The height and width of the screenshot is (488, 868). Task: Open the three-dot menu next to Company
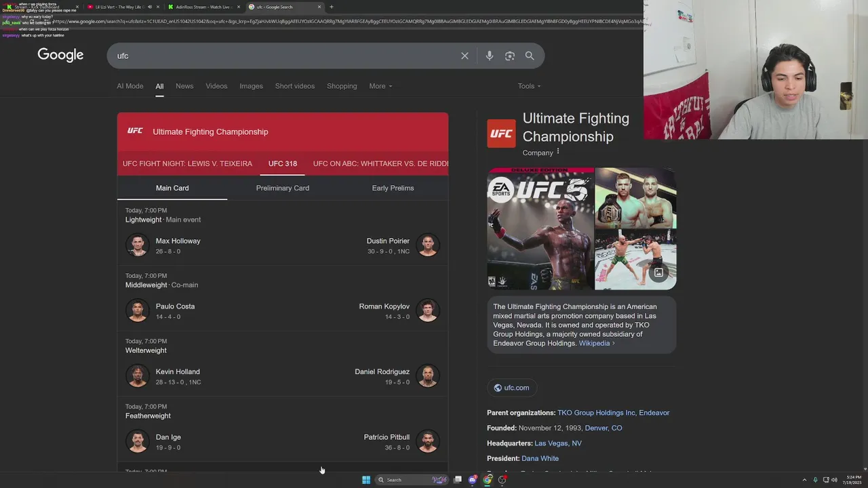(x=558, y=152)
